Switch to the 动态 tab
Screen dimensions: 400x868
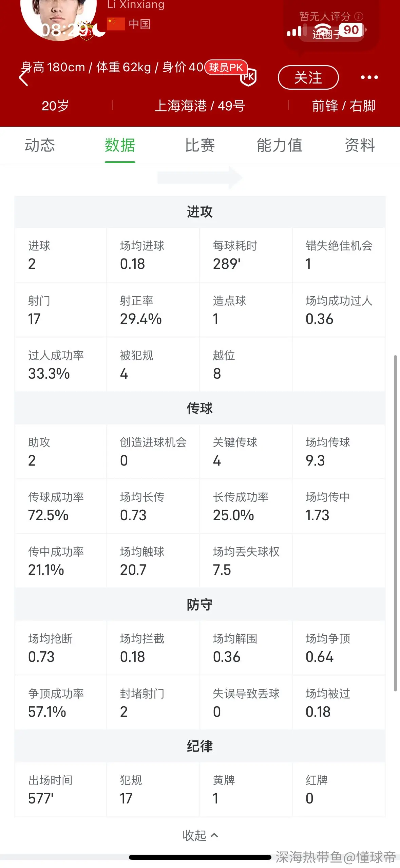pos(40,145)
